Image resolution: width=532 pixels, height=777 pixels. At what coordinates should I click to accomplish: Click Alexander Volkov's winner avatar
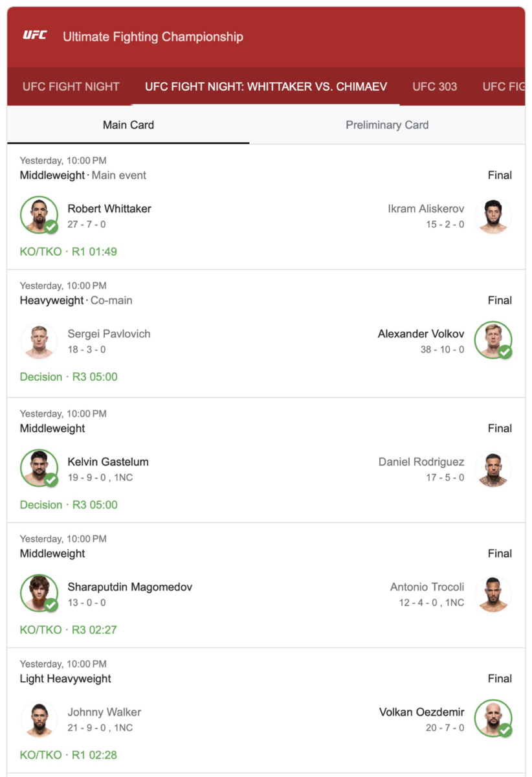click(493, 340)
